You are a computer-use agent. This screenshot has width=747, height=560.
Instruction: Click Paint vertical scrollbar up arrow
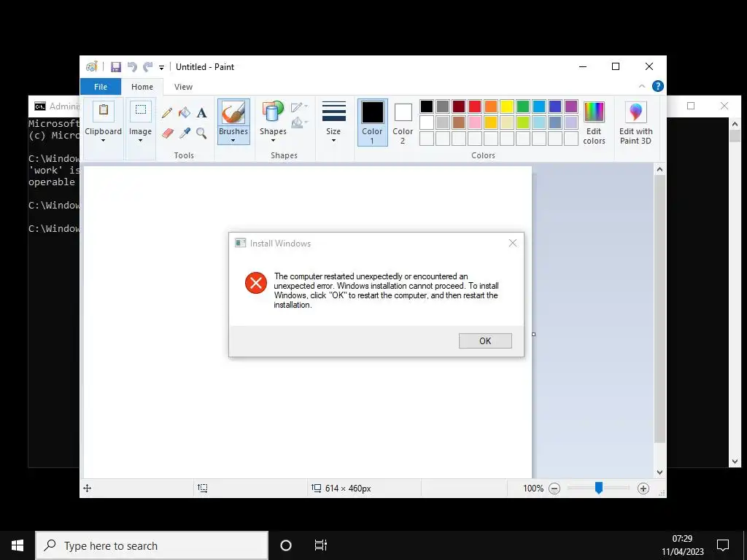pyautogui.click(x=659, y=169)
